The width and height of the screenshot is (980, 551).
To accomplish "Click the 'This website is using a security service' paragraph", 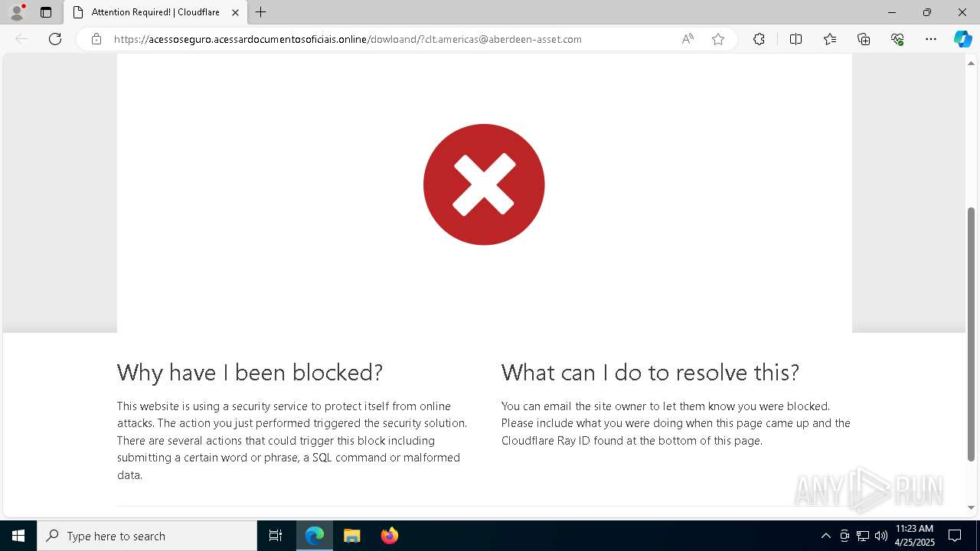I will click(292, 441).
